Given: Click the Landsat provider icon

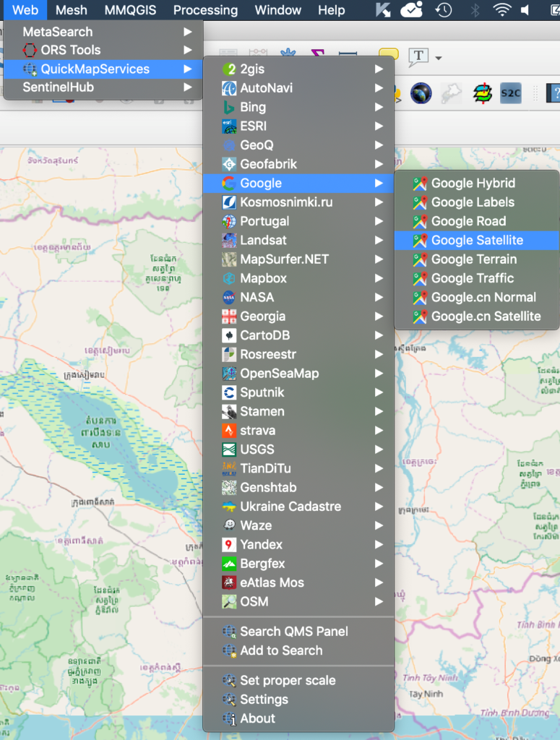Looking at the screenshot, I should point(229,240).
